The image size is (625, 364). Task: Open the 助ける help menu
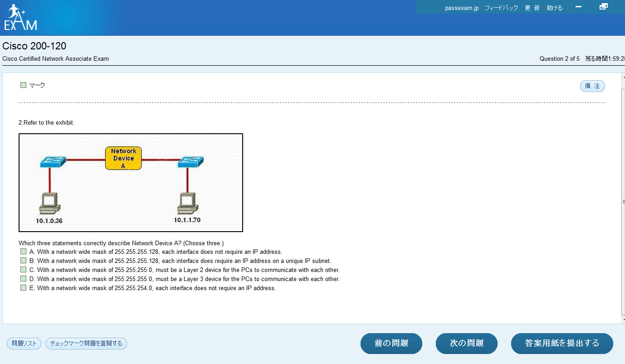[555, 8]
